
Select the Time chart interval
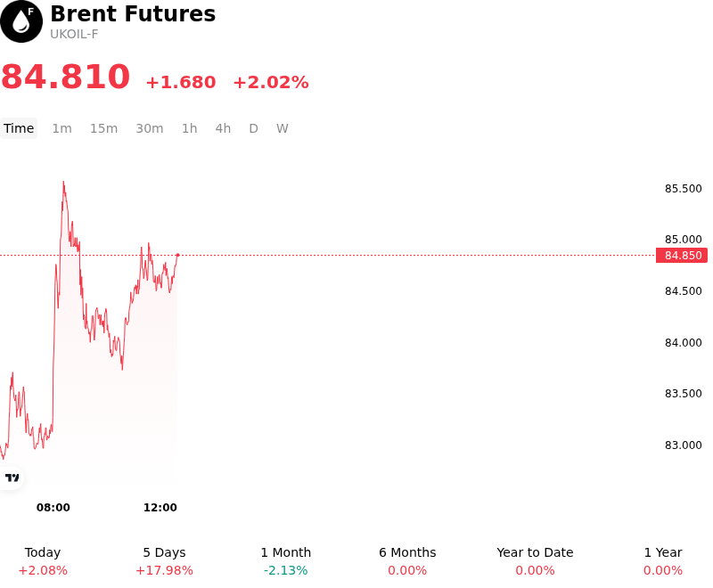pyautogui.click(x=19, y=128)
